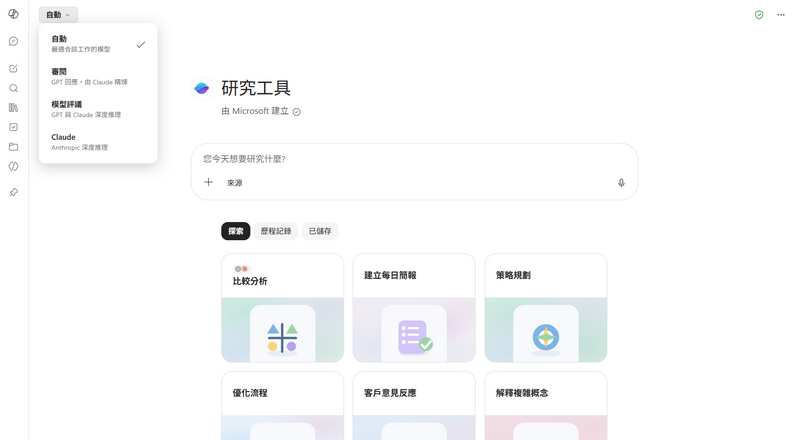This screenshot has width=800, height=440.
Task: Click the plus icon to add attachment
Action: [x=208, y=182]
